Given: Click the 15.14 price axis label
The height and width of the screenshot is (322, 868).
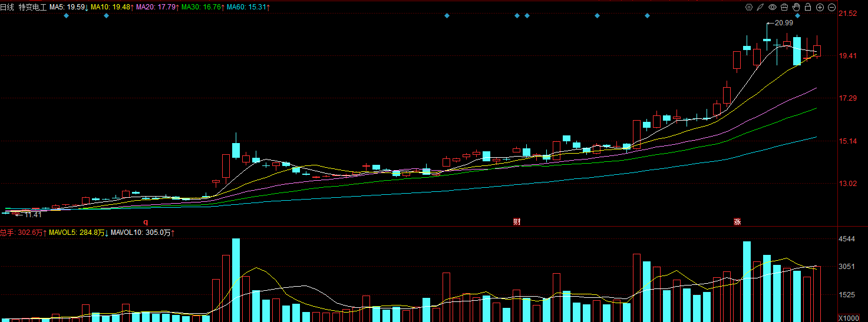Looking at the screenshot, I should [848, 141].
